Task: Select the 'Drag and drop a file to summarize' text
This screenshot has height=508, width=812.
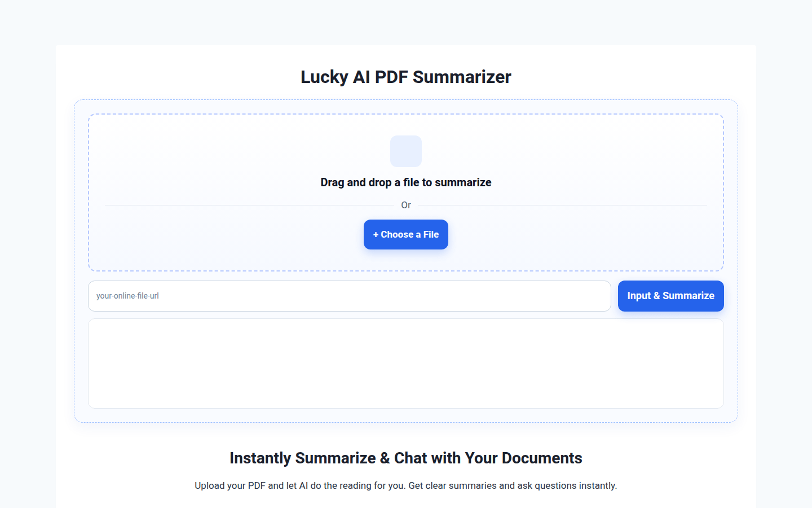Action: pos(406,182)
